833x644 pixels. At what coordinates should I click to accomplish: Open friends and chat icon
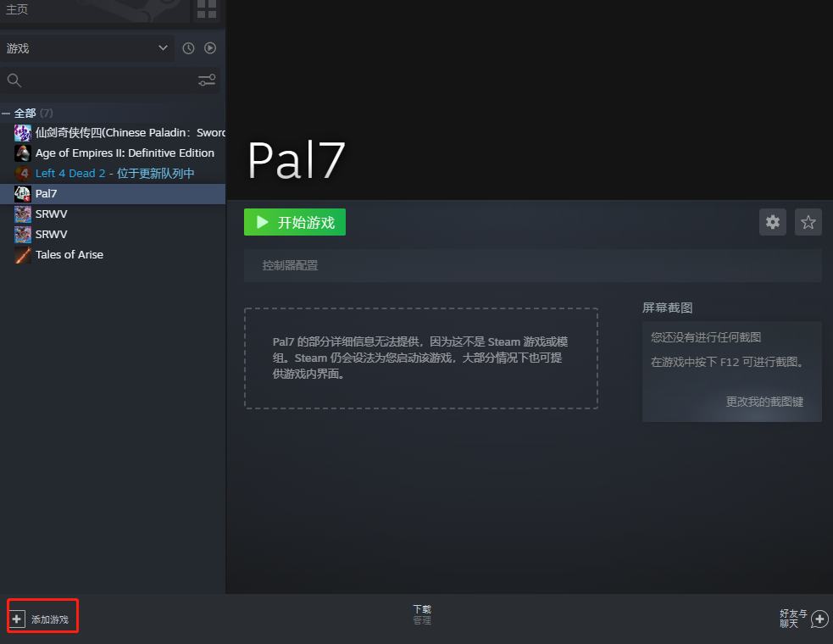pos(819,619)
